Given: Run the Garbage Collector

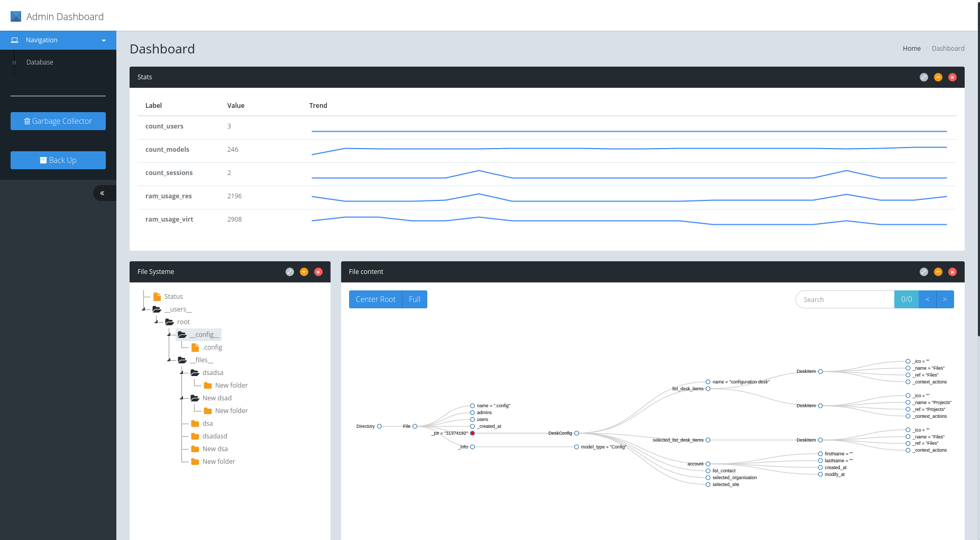Looking at the screenshot, I should (x=58, y=121).
